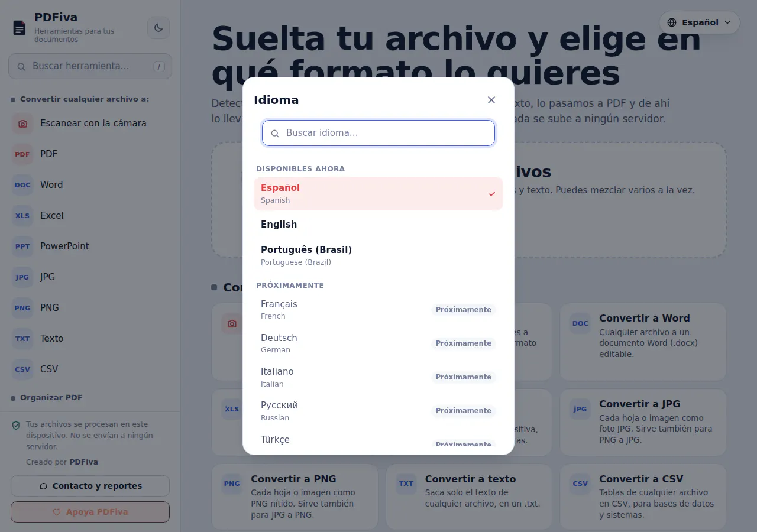Click the camera icon for Escanear con la cámara
Screen dimensions: 757x532
pos(22,124)
